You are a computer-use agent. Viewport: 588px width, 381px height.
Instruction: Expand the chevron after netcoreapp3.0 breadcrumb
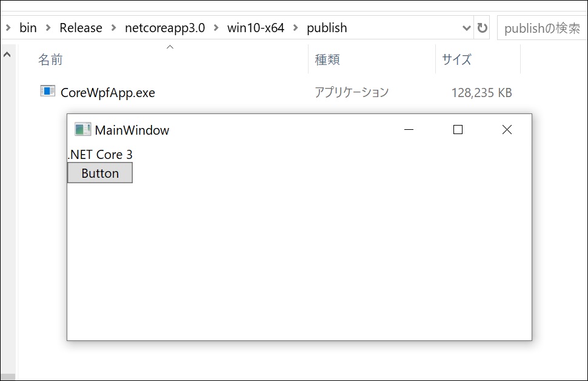tap(216, 28)
